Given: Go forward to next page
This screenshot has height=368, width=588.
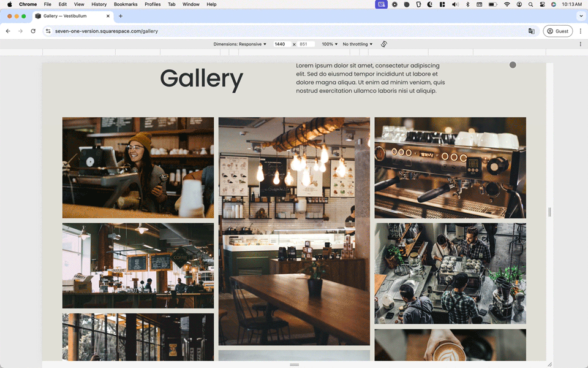Looking at the screenshot, I should 20,31.
